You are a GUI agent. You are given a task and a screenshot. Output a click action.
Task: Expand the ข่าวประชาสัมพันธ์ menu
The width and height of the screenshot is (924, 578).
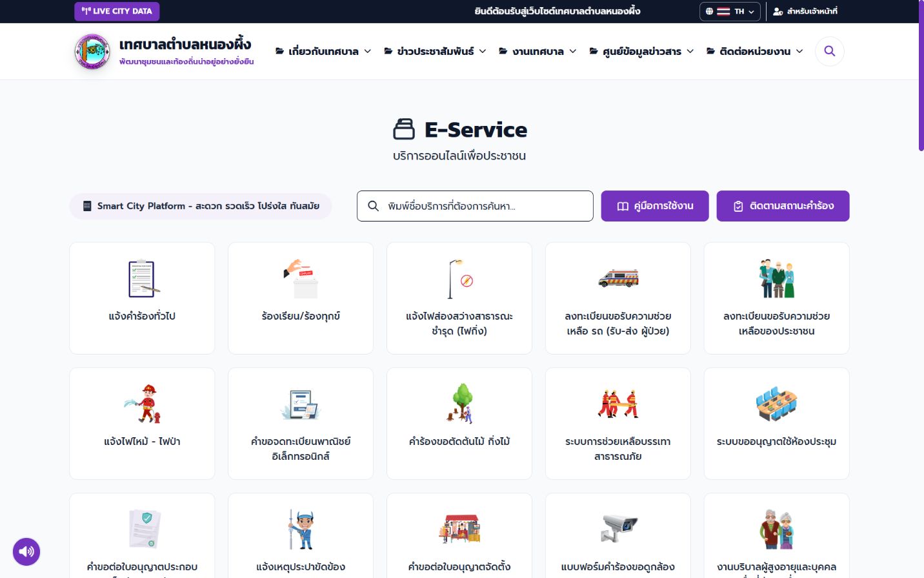click(x=435, y=51)
